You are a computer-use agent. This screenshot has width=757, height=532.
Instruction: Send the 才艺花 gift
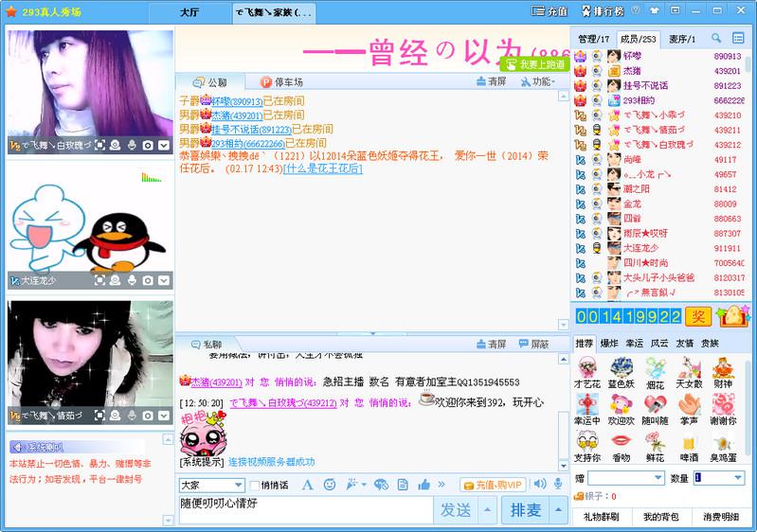point(587,373)
